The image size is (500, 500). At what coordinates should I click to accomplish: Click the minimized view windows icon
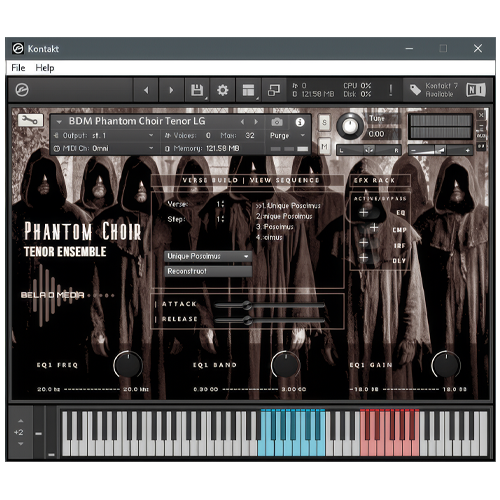click(x=274, y=90)
